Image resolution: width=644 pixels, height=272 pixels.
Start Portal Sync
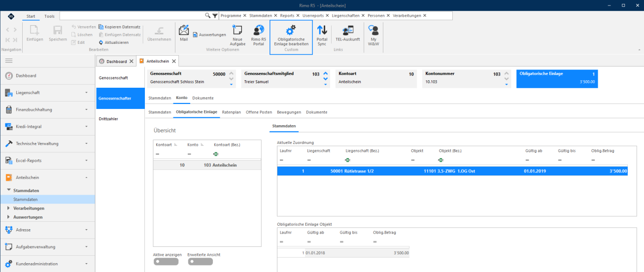(x=322, y=35)
